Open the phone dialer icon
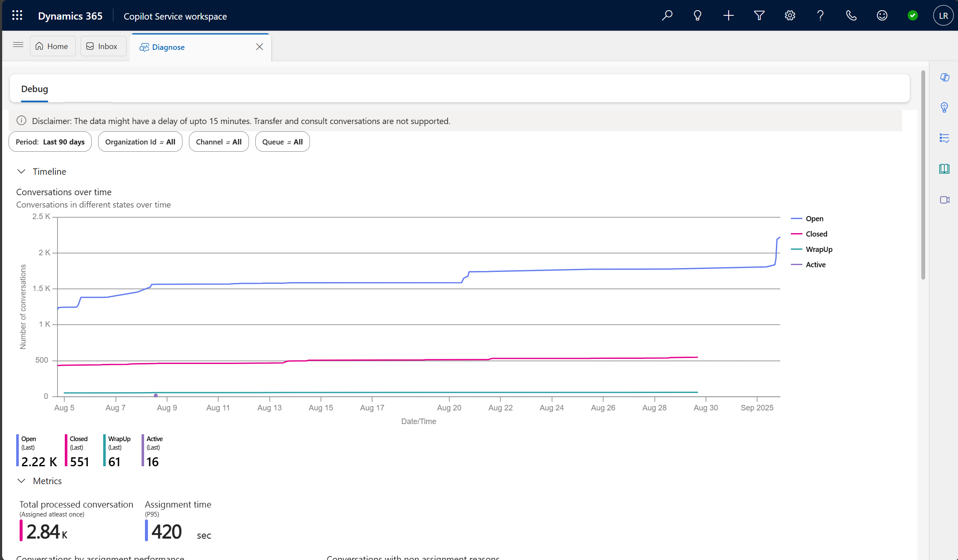 pyautogui.click(x=851, y=16)
